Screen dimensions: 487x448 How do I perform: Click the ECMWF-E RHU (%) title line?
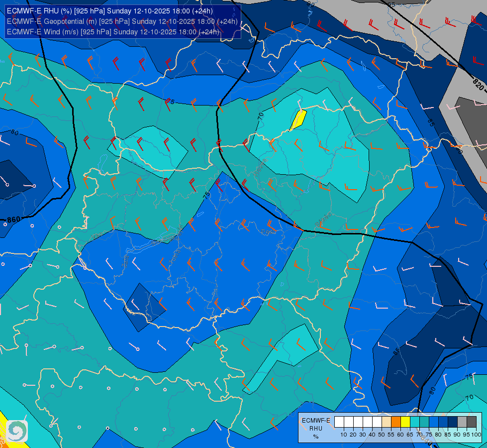pos(110,11)
